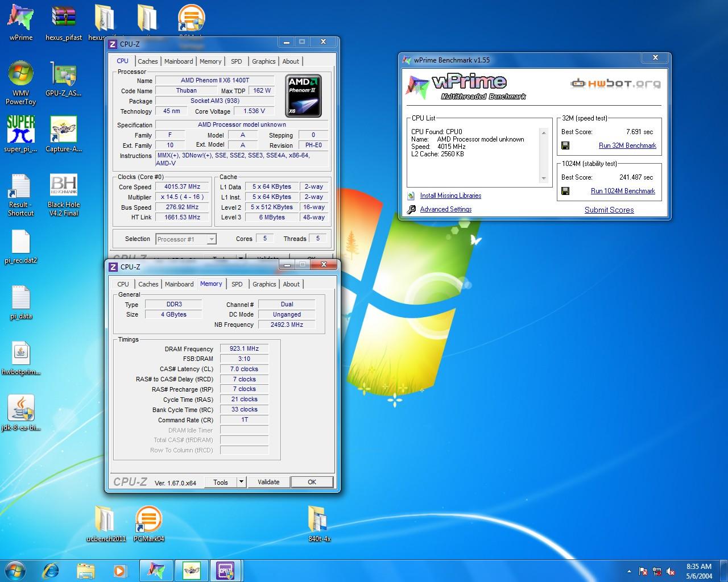Open Advanced Settings link in wPrime
728x582 pixels.
tap(446, 209)
